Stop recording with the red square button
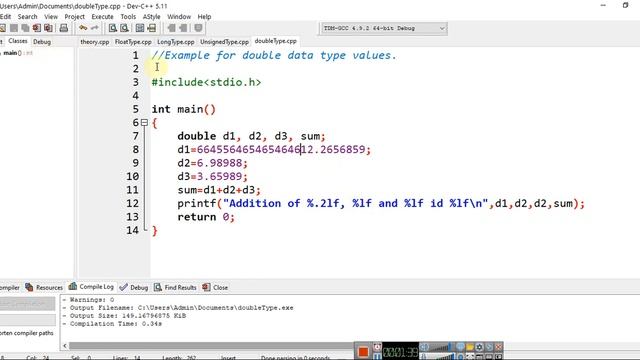Screen dimensions: 640x360 (x=363, y=351)
